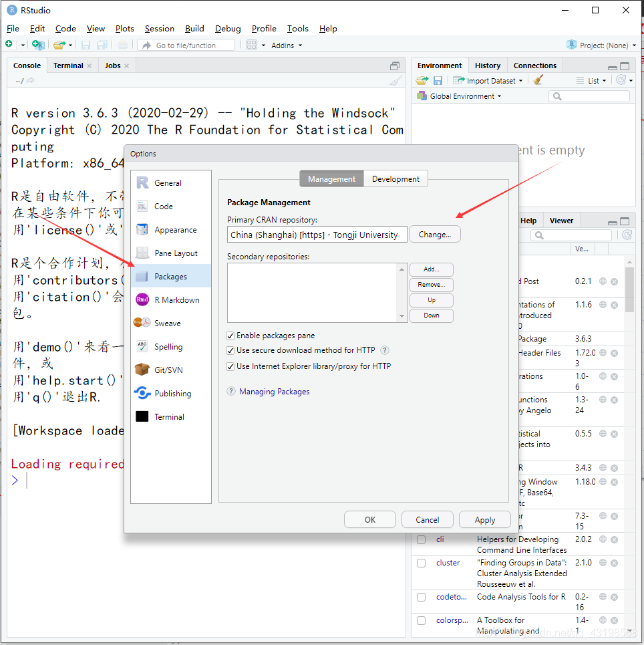
Task: Minimize the Viewer pane
Action: coord(613,223)
